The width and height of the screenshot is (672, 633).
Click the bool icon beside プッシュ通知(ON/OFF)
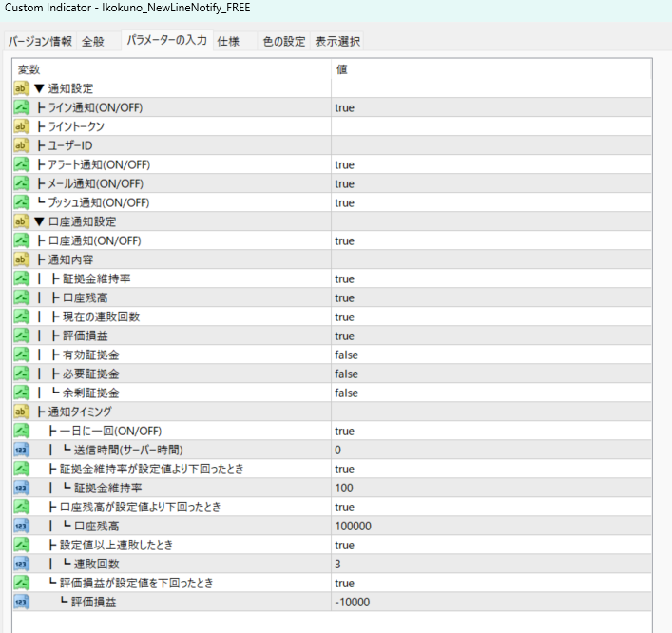point(22,202)
